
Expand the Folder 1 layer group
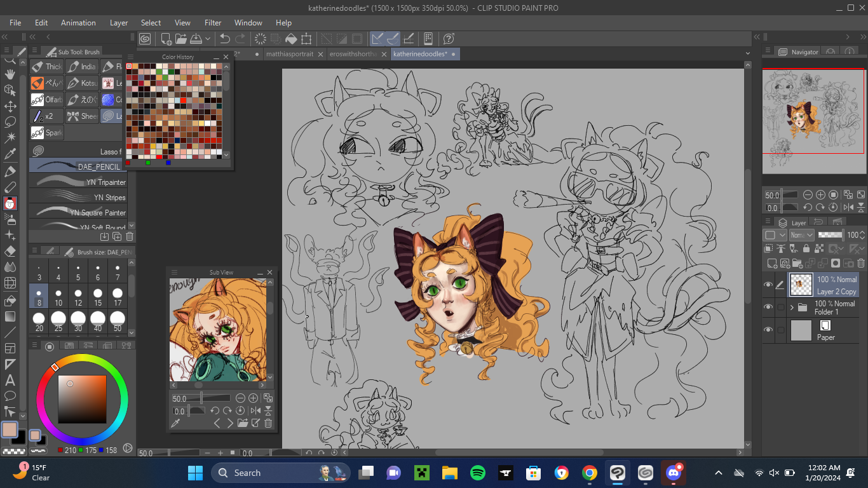click(792, 308)
